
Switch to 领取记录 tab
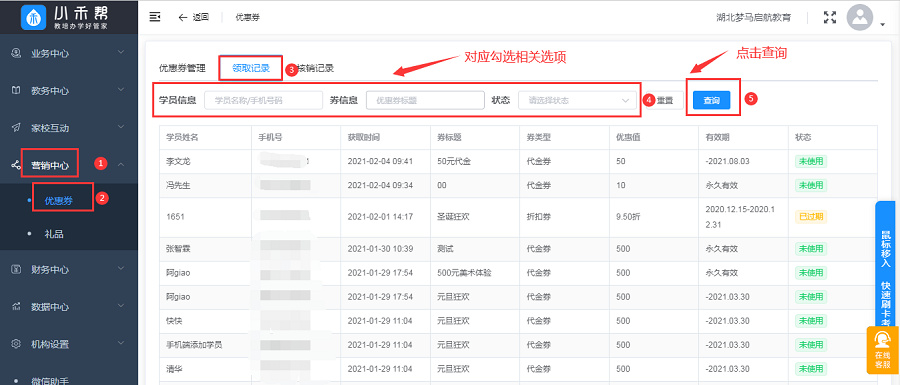251,68
